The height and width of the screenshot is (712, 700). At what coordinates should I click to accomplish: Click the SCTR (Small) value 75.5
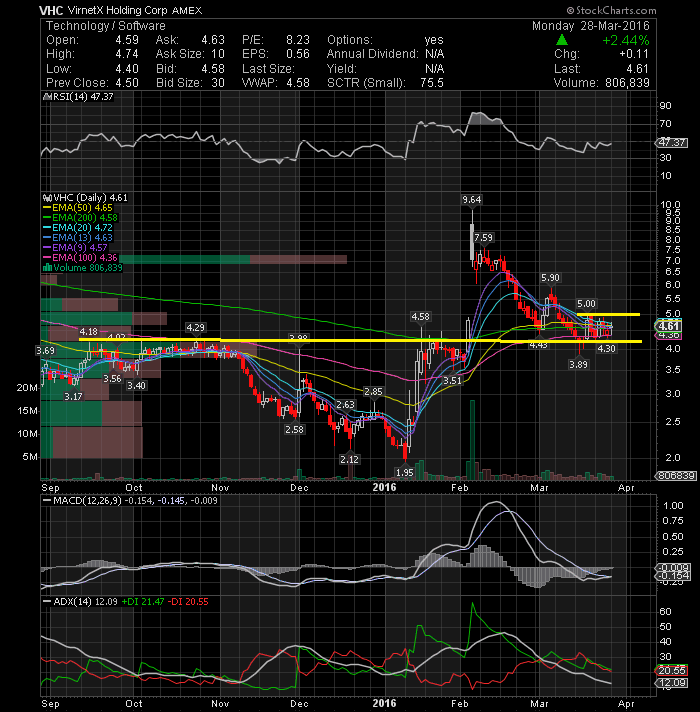coord(432,83)
